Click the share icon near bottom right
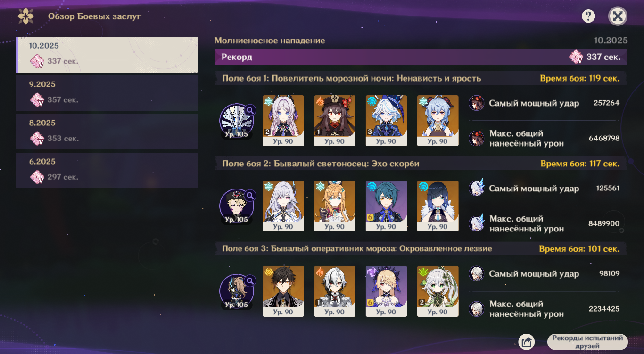The height and width of the screenshot is (354, 644). tap(526, 342)
